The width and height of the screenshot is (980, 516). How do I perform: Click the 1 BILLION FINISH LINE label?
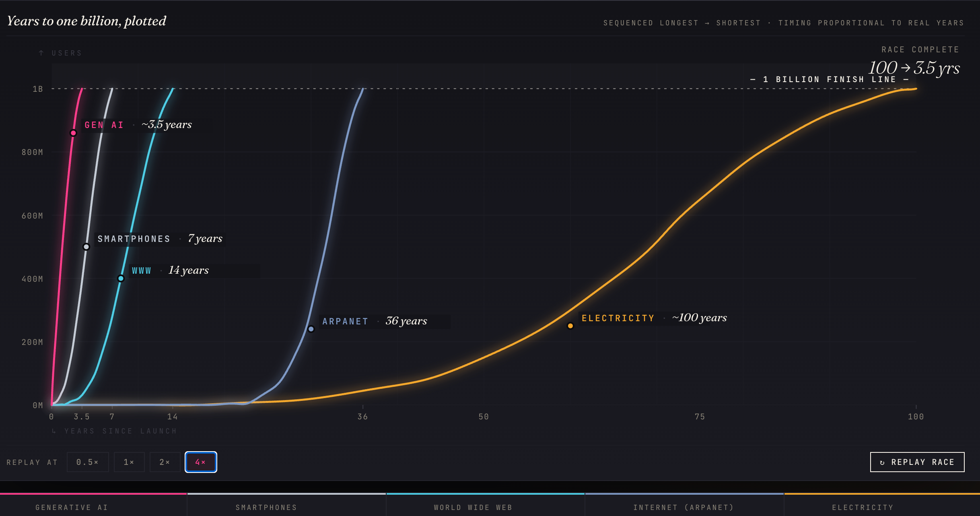click(830, 79)
